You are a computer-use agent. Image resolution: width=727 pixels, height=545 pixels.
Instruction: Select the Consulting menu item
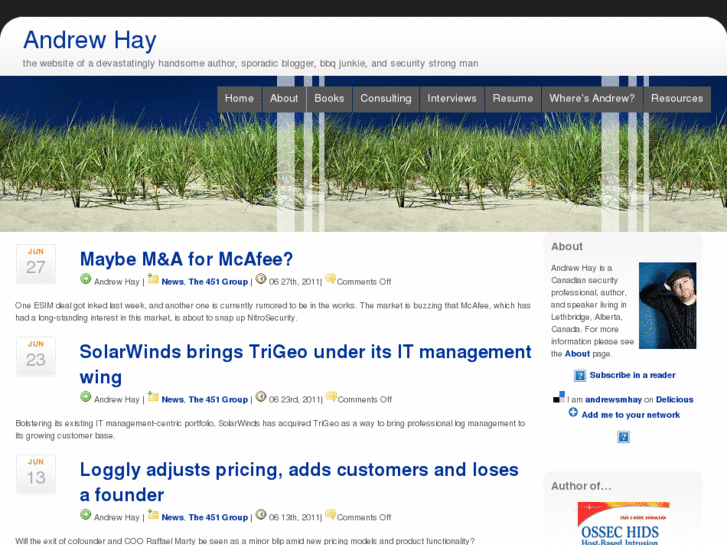[x=386, y=99]
